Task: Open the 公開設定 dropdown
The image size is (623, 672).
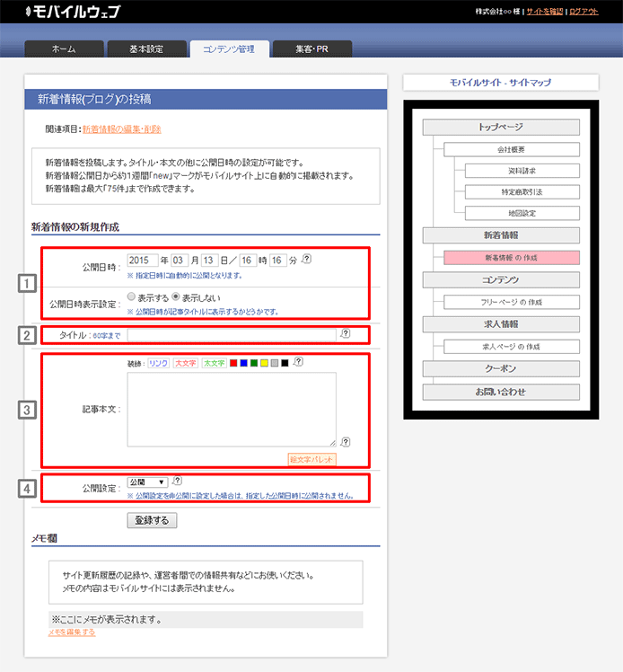Action: (147, 482)
